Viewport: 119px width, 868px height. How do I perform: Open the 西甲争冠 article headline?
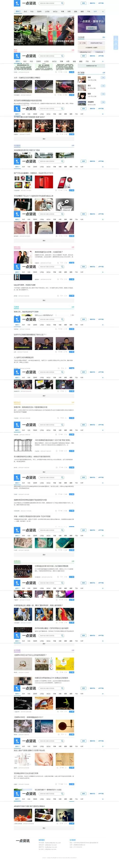click(x=51, y=628)
